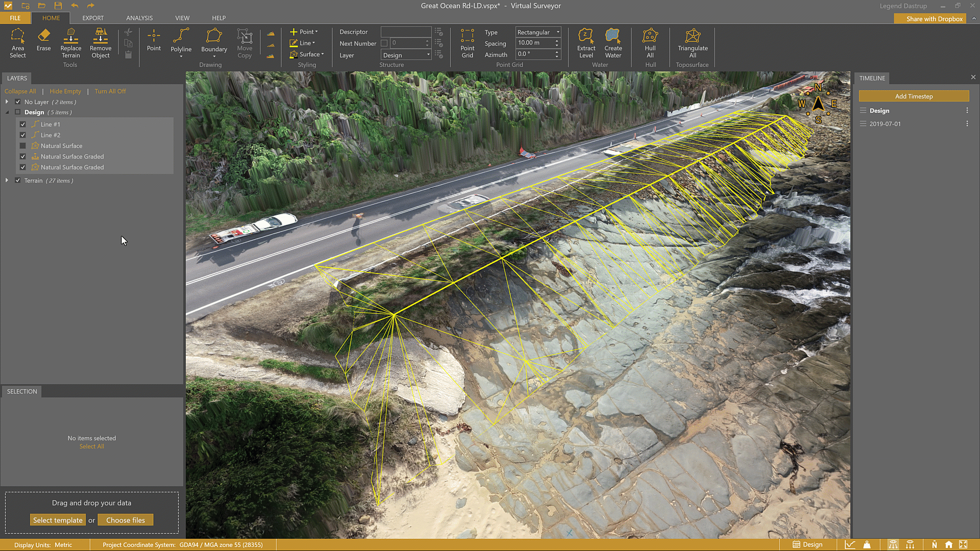Open the Triangulate All tool
This screenshot has width=980, height=551.
click(692, 43)
